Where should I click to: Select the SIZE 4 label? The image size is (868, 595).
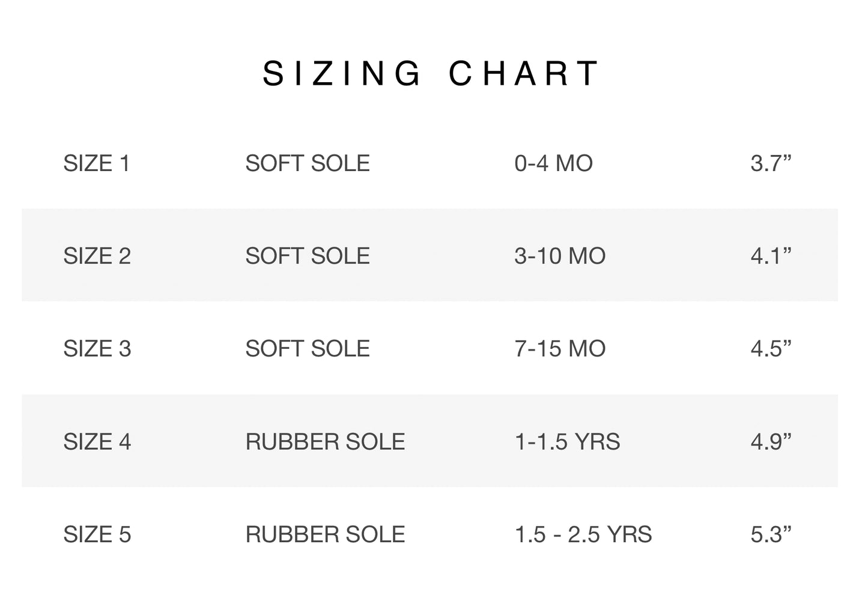97,442
